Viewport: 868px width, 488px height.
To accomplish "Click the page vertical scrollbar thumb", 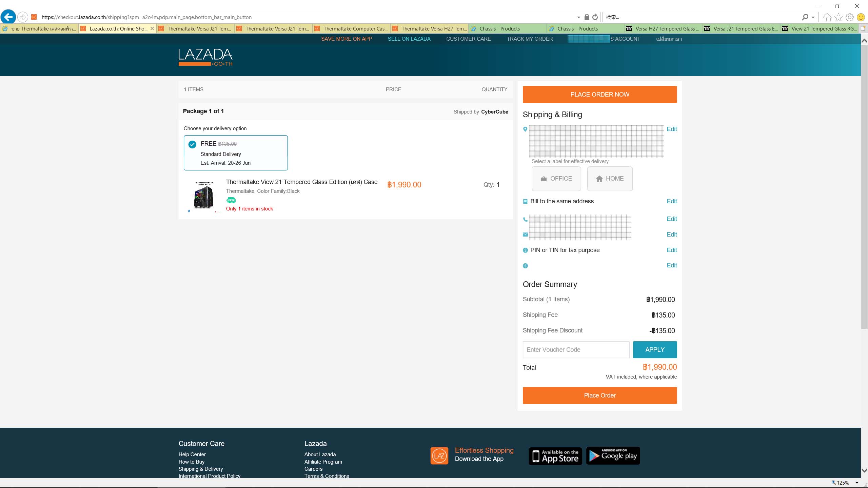I will [x=864, y=186].
